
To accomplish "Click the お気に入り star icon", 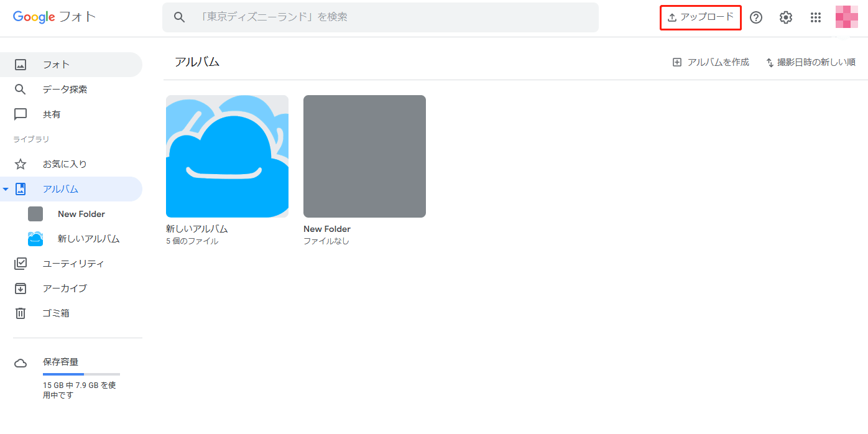I will pyautogui.click(x=21, y=164).
